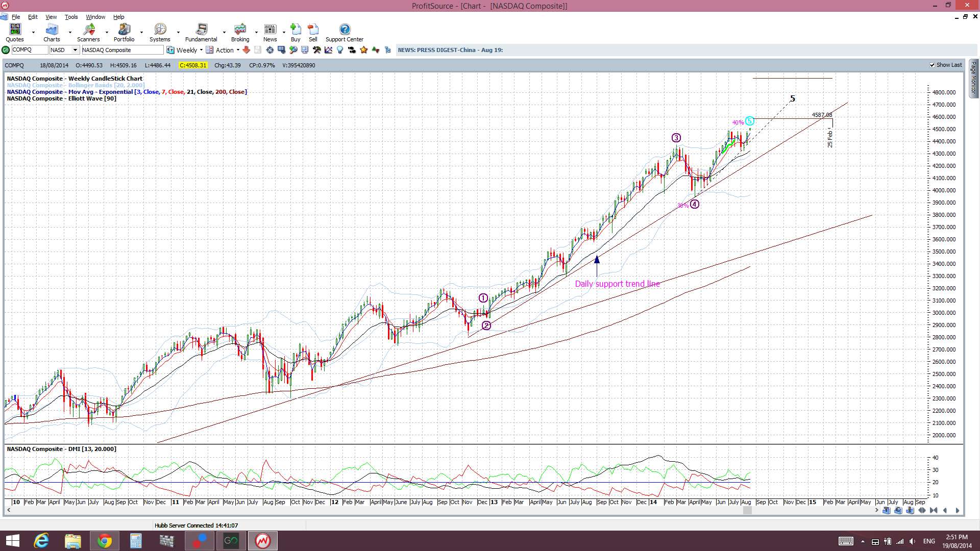
Task: Click the wave 3 circle marker
Action: click(676, 138)
